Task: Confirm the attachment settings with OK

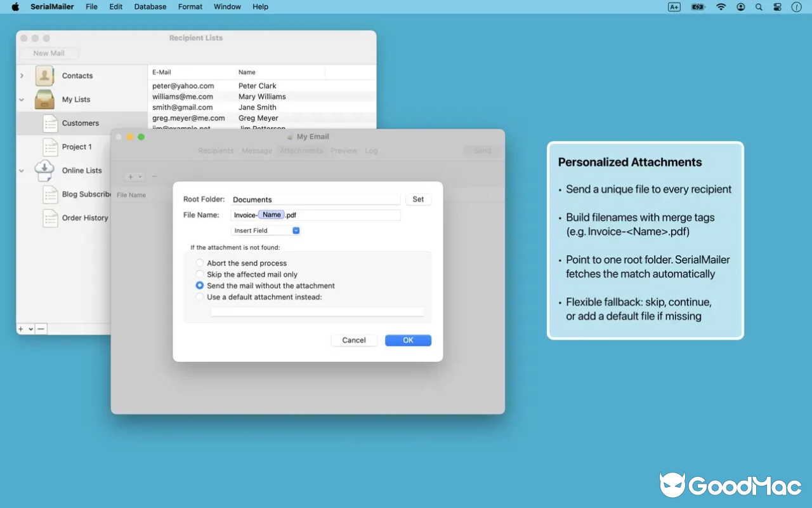Action: (x=408, y=340)
